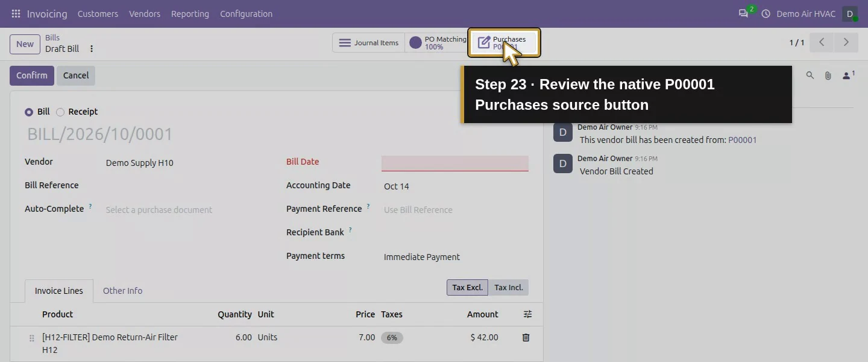The width and height of the screenshot is (868, 362).
Task: Click the Payment Reference input field
Action: tap(455, 210)
